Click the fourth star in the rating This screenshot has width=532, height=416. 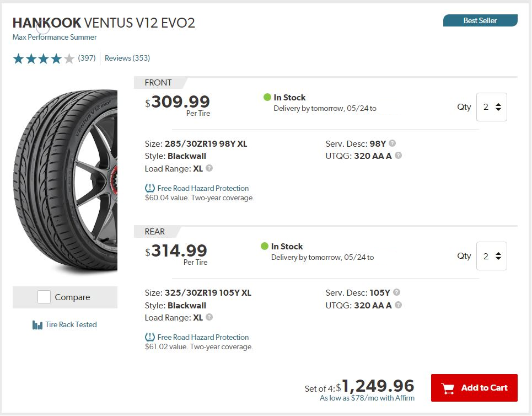(x=57, y=57)
